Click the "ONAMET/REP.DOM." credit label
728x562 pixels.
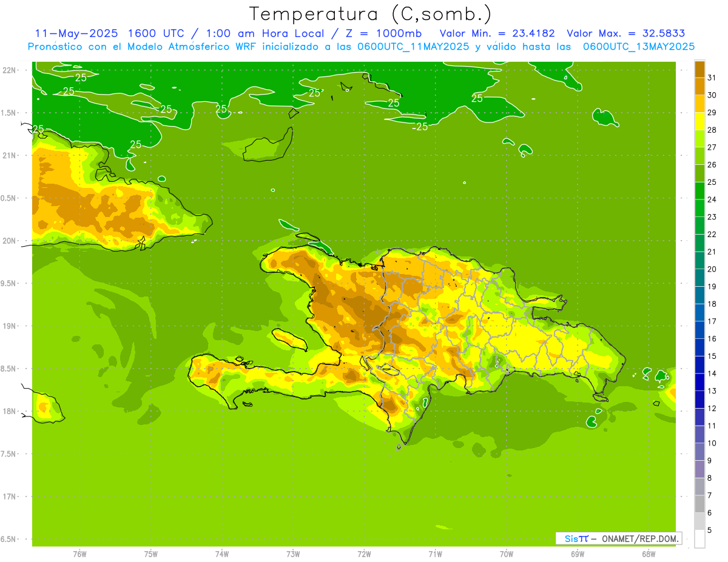(639, 538)
